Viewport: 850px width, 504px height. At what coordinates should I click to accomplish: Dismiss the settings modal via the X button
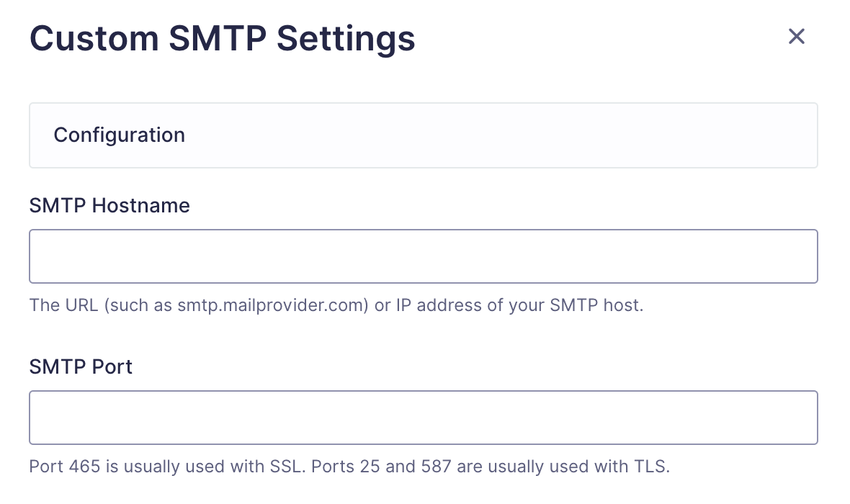(x=796, y=36)
